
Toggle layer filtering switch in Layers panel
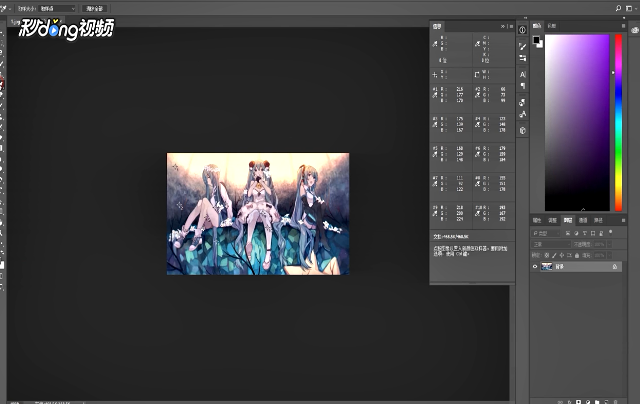[611, 232]
